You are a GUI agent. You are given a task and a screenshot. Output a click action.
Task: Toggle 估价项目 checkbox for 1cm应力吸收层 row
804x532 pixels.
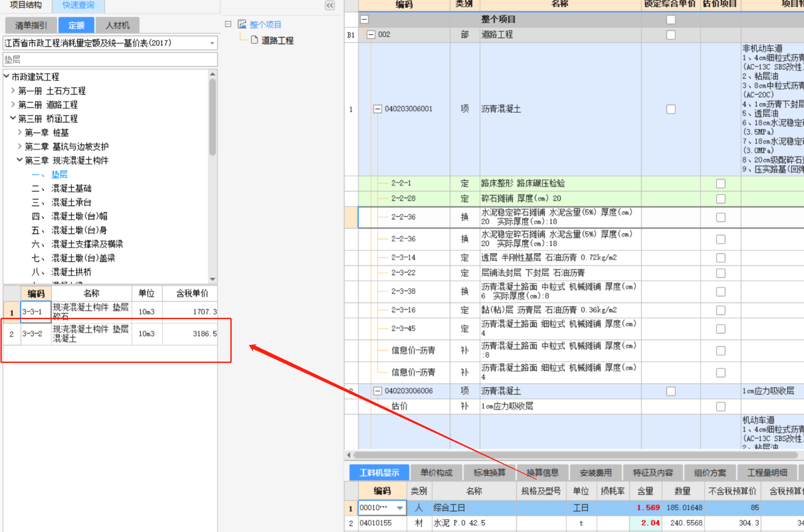coord(721,406)
